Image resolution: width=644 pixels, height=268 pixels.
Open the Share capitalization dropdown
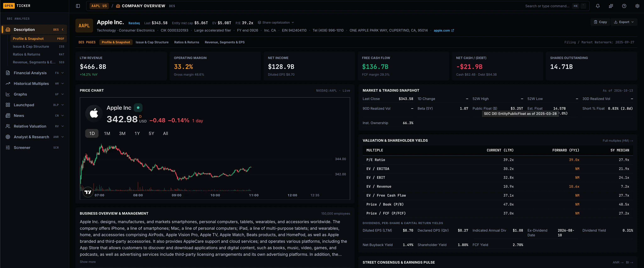click(276, 22)
